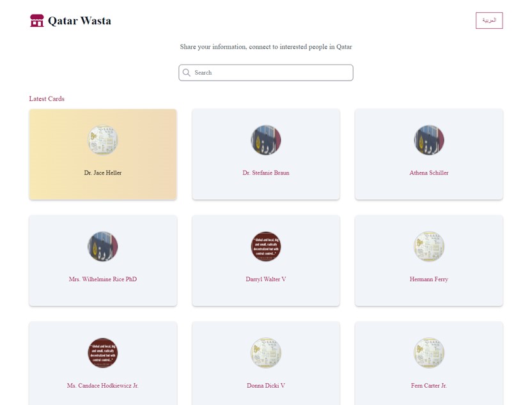Click the Hermann Ferry name text
Viewport: 532px width, 405px height.
point(429,279)
